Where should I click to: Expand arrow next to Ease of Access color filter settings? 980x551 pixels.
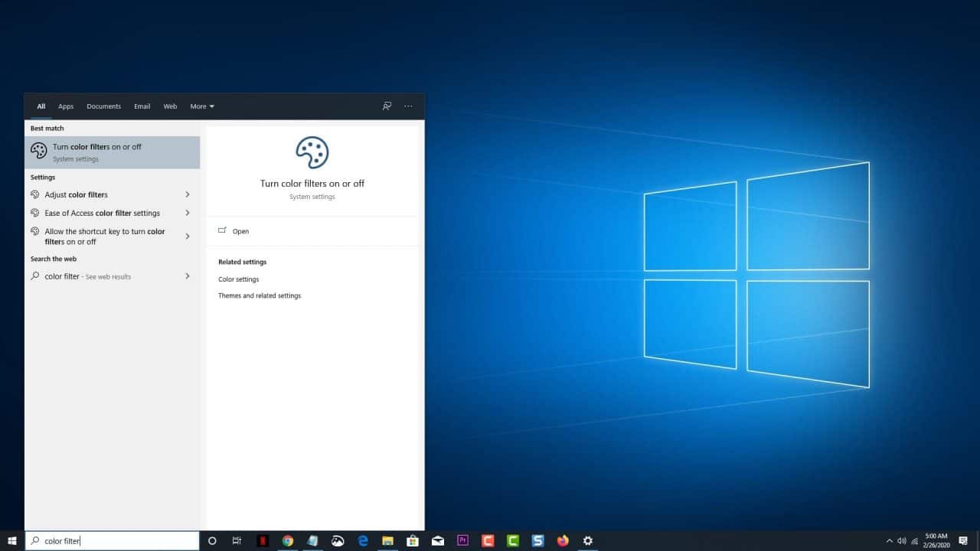188,213
